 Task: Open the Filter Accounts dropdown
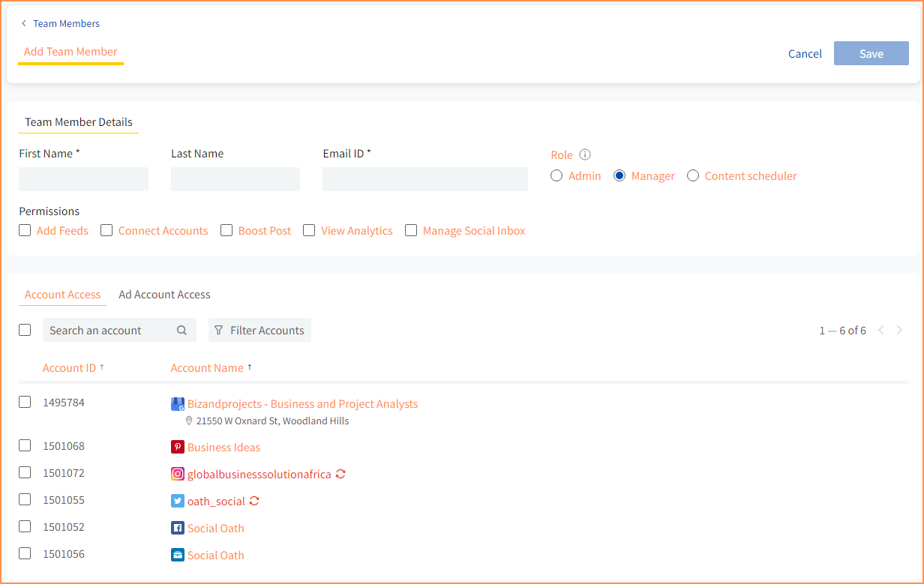[259, 331]
